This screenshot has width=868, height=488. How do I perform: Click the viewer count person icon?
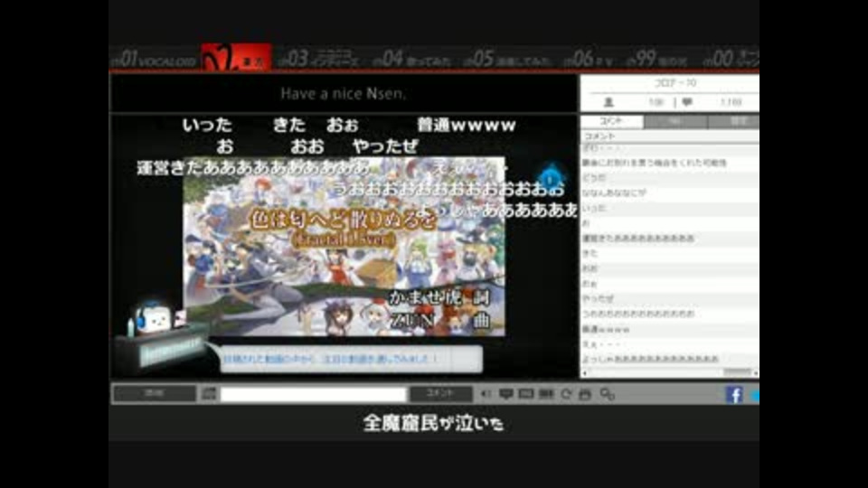609,102
